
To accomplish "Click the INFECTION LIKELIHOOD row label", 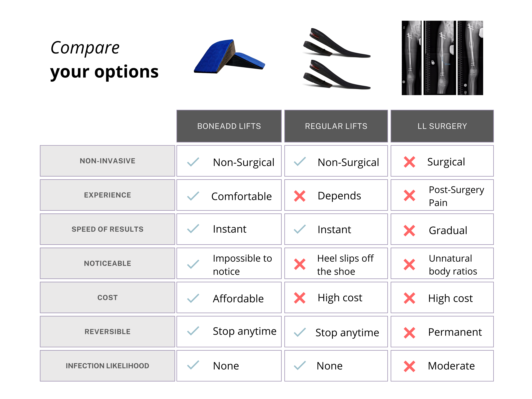I will [107, 366].
